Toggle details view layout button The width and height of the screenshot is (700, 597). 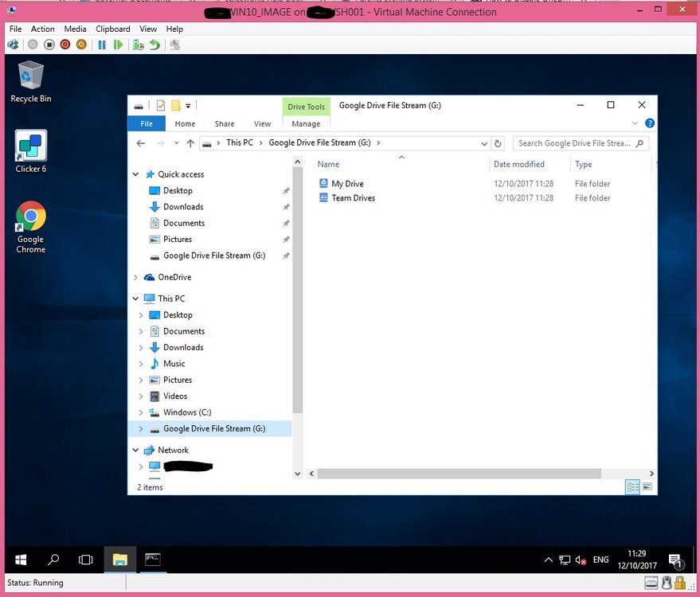coord(632,487)
